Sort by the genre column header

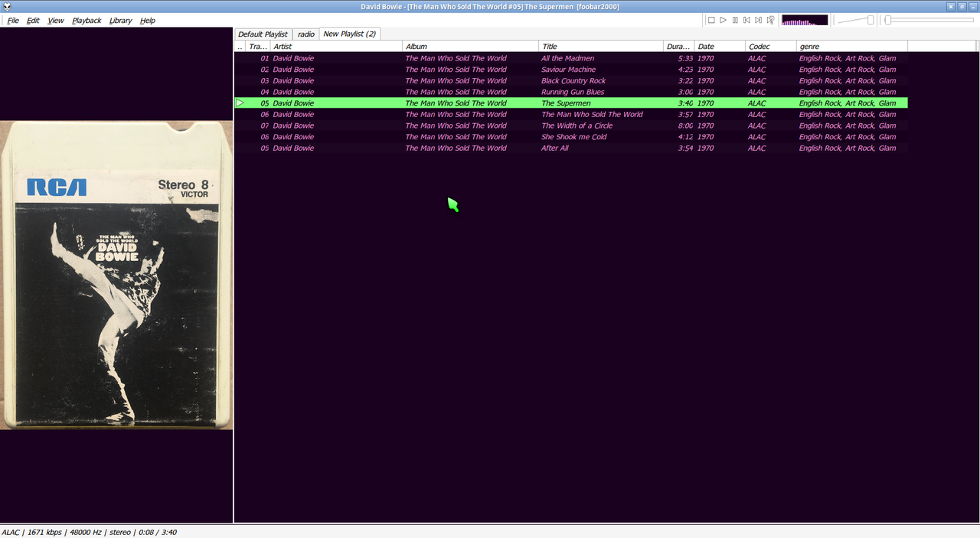click(852, 47)
